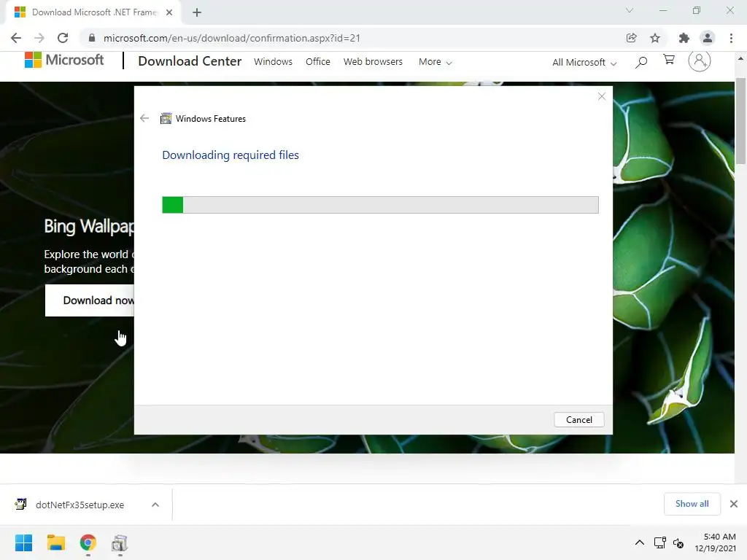Click the green download progress bar
This screenshot has width=747, height=560.
click(x=380, y=205)
